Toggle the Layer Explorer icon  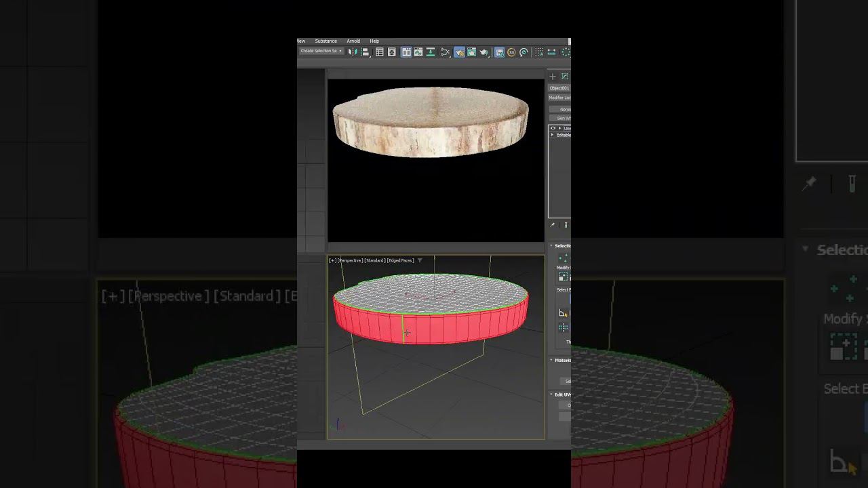(x=391, y=52)
